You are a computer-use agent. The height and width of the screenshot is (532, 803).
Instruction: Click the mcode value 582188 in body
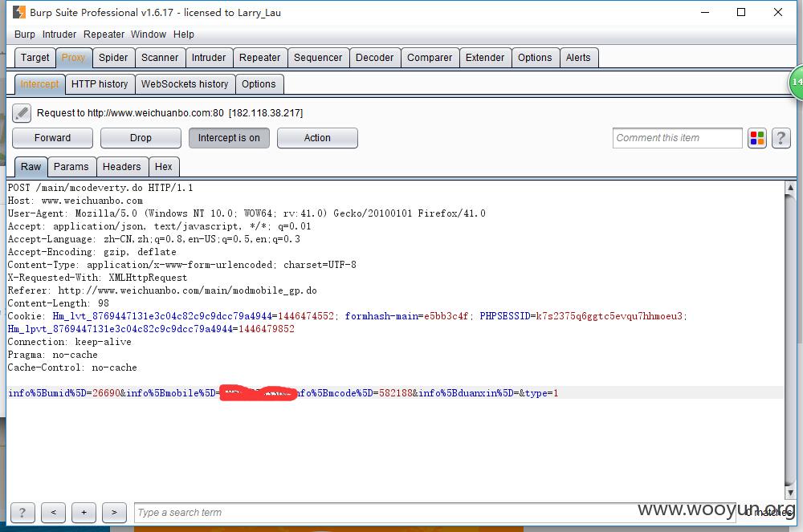click(x=395, y=393)
